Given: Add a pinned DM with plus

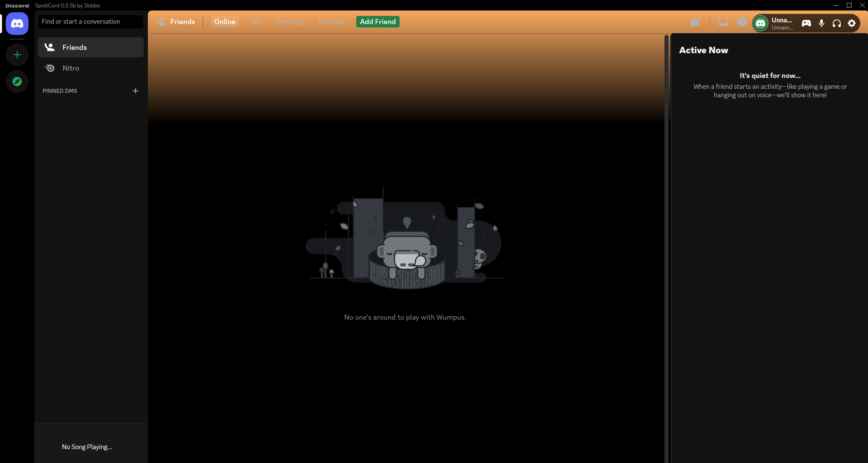Looking at the screenshot, I should [135, 91].
